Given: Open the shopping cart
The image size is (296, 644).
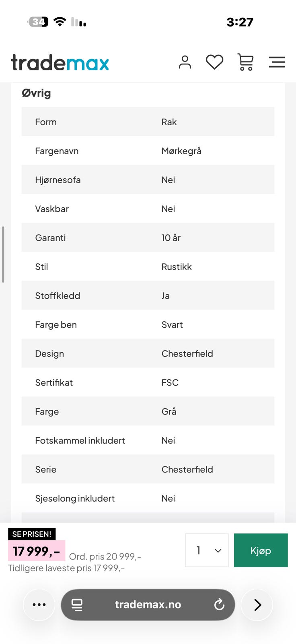Looking at the screenshot, I should (x=245, y=62).
